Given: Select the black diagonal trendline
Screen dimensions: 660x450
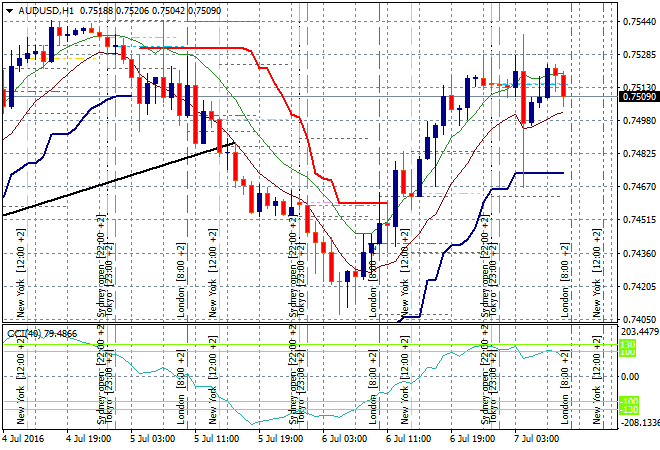Looking at the screenshot, I should (x=120, y=179).
